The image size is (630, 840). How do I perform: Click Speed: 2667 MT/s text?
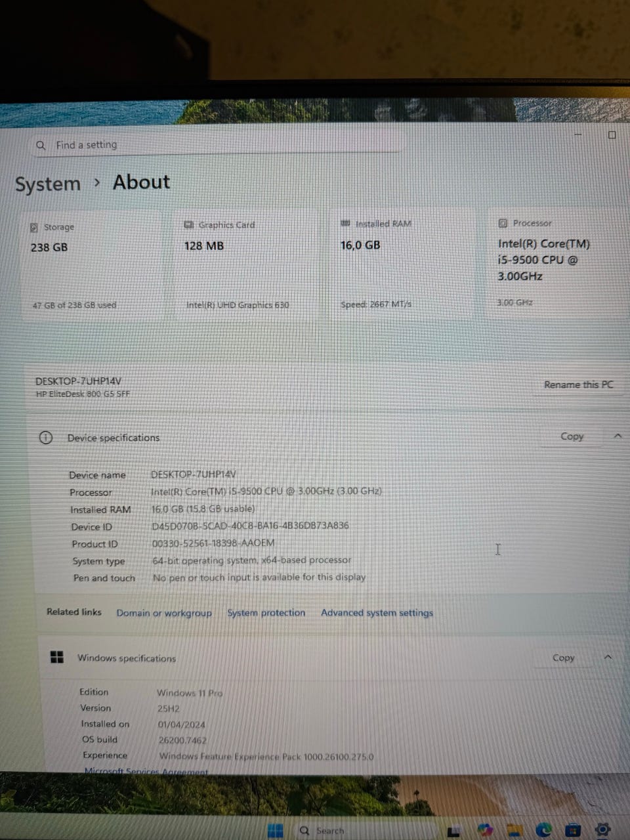coord(375,304)
